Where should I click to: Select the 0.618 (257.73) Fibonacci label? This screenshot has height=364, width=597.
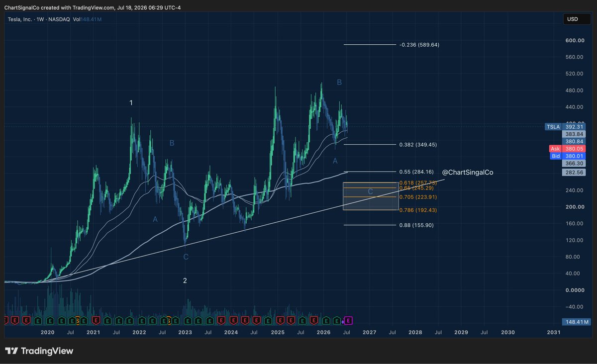pyautogui.click(x=418, y=183)
